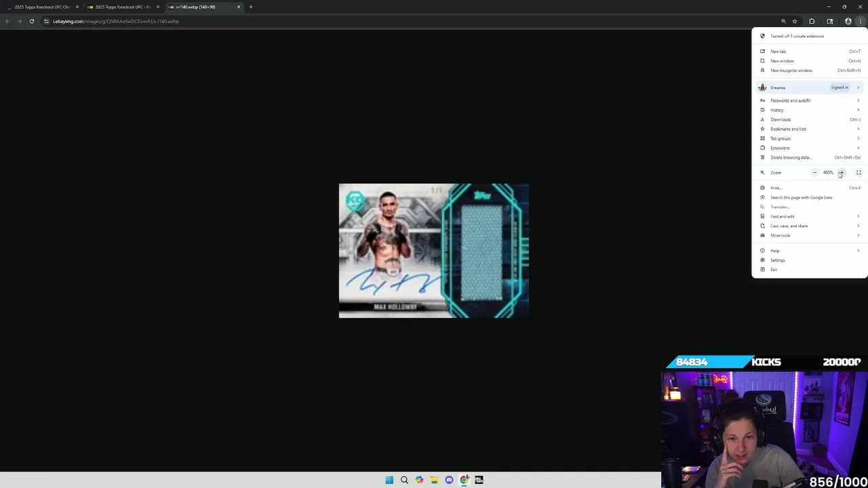The height and width of the screenshot is (488, 868).
Task: Decrease zoom with the minus button
Action: coord(814,173)
